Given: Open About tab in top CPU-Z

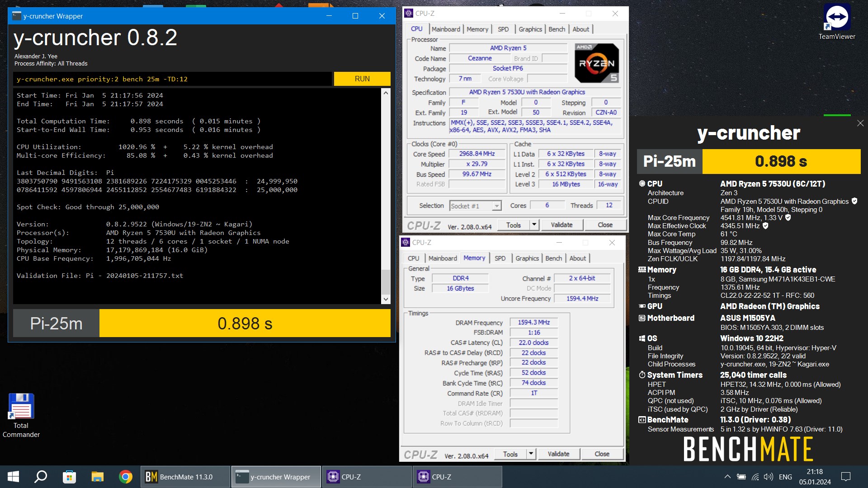Looking at the screenshot, I should (581, 29).
